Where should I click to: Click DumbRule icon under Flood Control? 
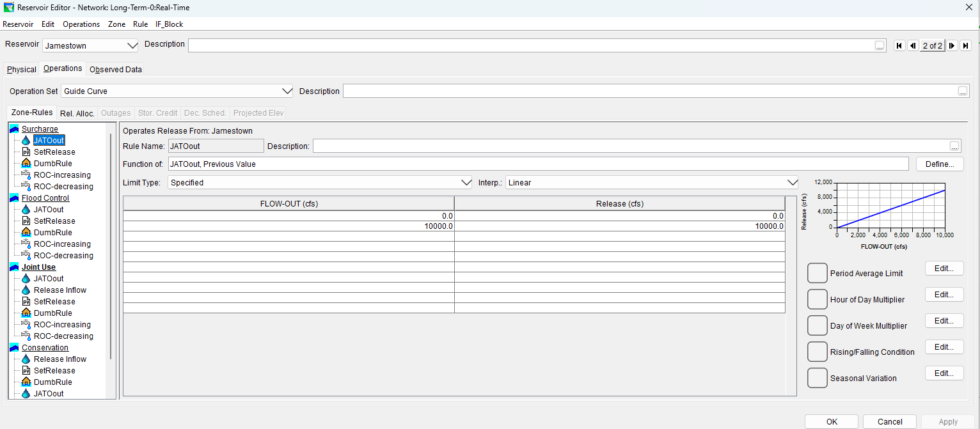26,233
